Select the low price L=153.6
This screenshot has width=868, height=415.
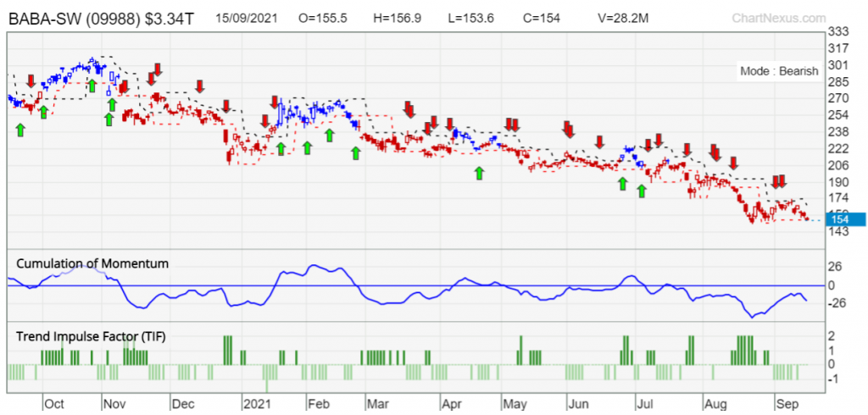click(x=470, y=19)
